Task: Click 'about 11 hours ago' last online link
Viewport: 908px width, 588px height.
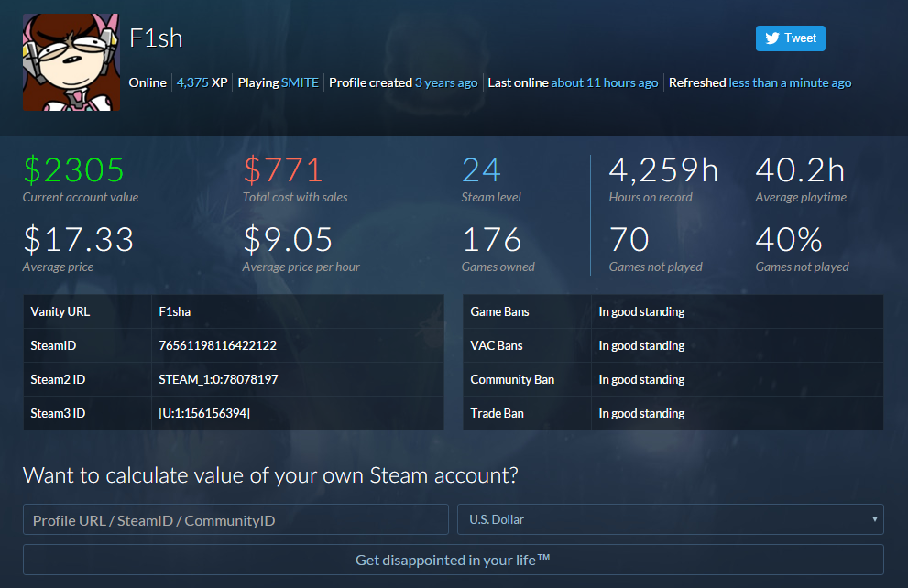Action: [x=605, y=82]
